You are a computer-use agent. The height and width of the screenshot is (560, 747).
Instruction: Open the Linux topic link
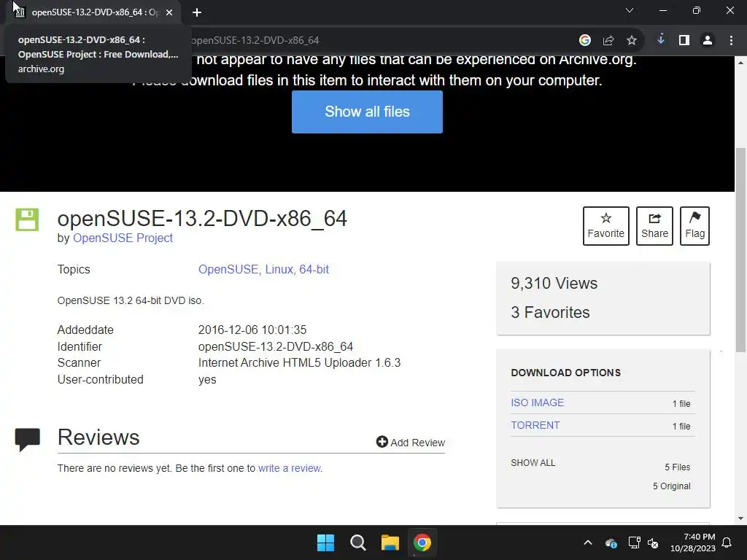pos(279,270)
